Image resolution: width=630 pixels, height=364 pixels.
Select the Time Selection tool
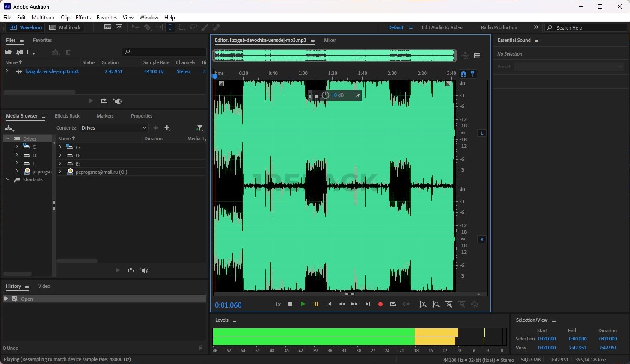(170, 27)
